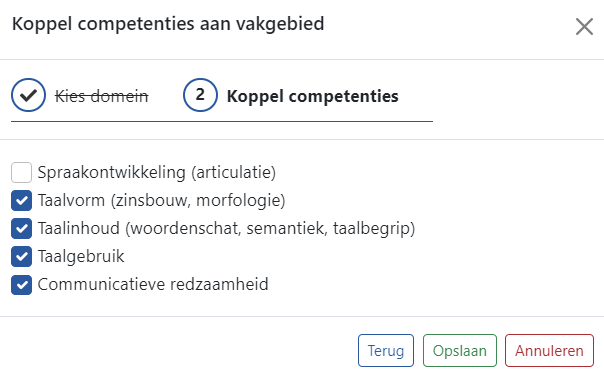604x376 pixels.
Task: Untick the Communicatieve redzaamheid checkbox
Action: click(22, 285)
